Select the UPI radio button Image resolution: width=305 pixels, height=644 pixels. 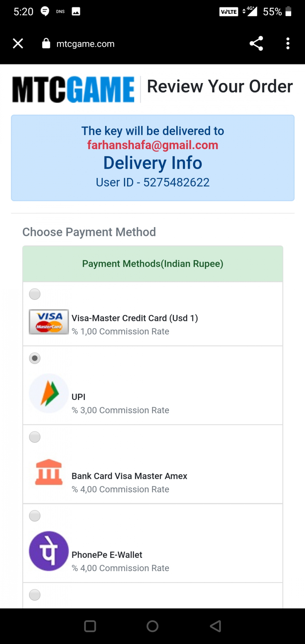(35, 358)
